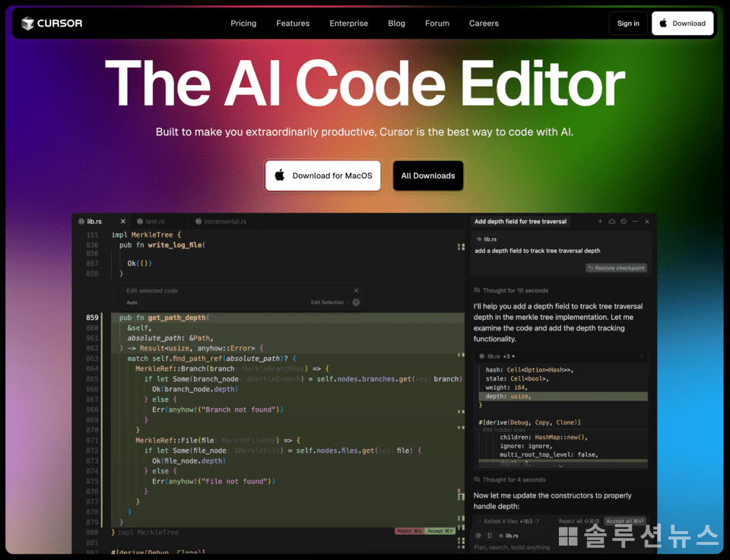Expand 'Thought for 10 seconds'
The width and height of the screenshot is (730, 560).
click(511, 290)
